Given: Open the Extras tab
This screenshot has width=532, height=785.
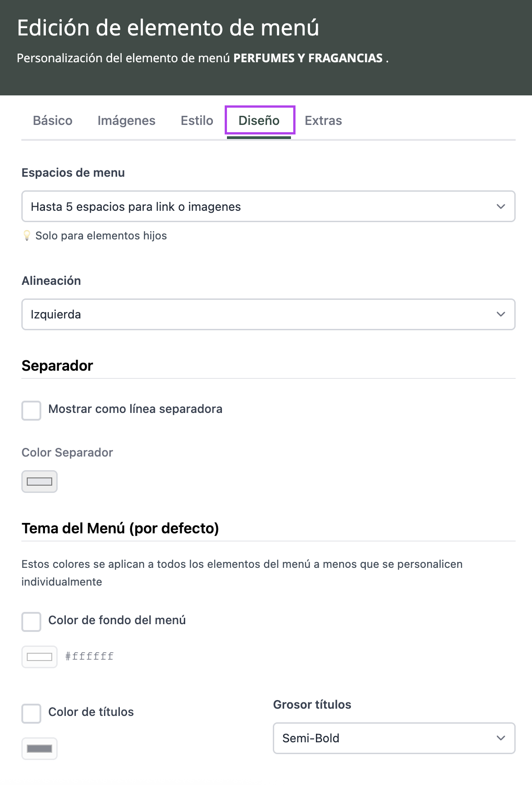Looking at the screenshot, I should (x=323, y=120).
